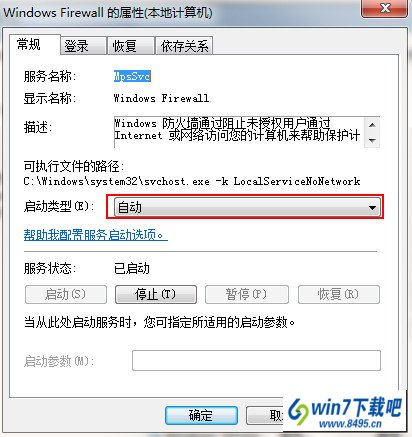This screenshot has width=412, height=437.
Task: Close the properties dialog with X
Action: click(385, 9)
